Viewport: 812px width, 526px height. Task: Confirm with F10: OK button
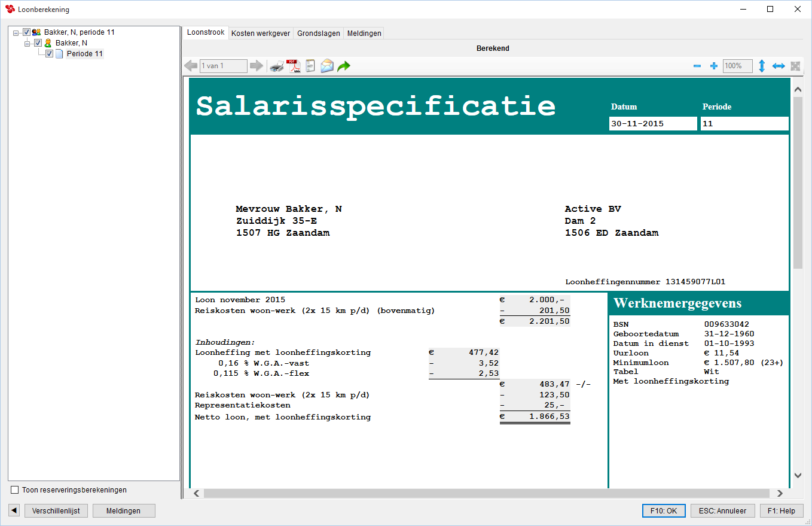point(663,510)
